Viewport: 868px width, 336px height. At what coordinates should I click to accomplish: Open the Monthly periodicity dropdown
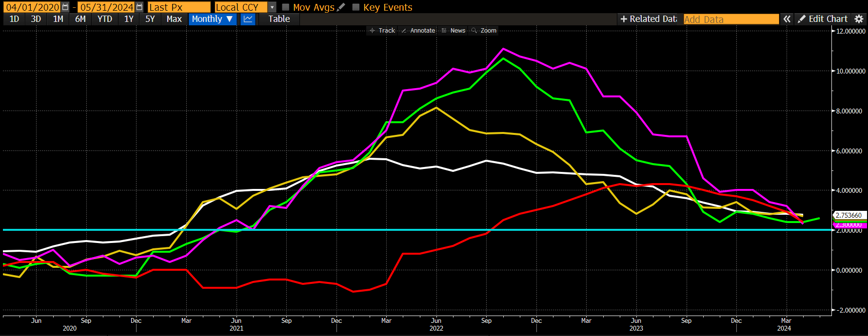(212, 19)
